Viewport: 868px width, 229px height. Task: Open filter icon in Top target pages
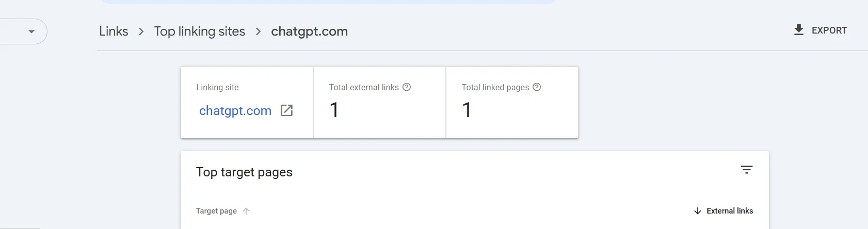coord(747,170)
